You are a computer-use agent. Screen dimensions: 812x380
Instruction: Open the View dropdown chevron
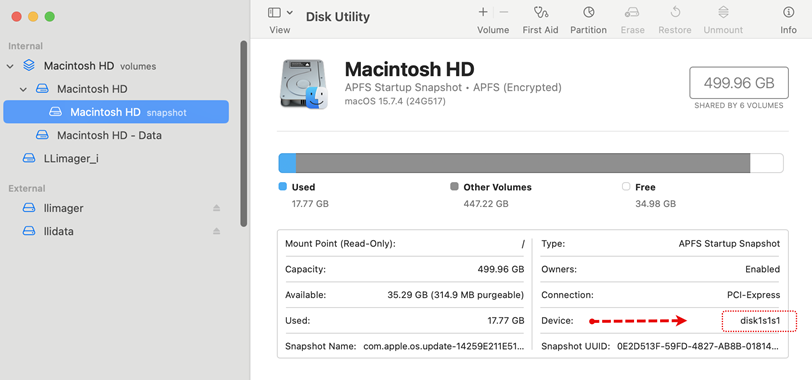(x=289, y=12)
